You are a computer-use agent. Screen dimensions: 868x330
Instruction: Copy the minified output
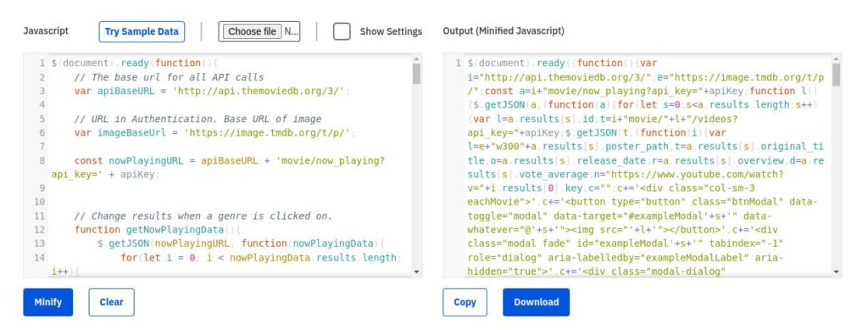[x=465, y=302]
